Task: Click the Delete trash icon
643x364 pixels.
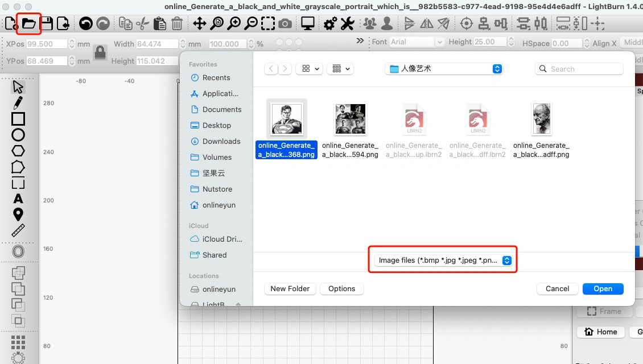Action: pos(177,23)
